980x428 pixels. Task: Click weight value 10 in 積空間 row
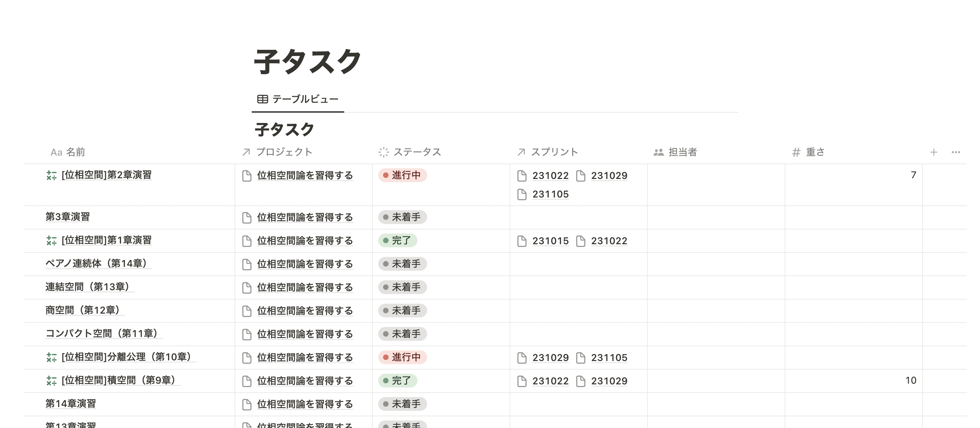tap(911, 381)
